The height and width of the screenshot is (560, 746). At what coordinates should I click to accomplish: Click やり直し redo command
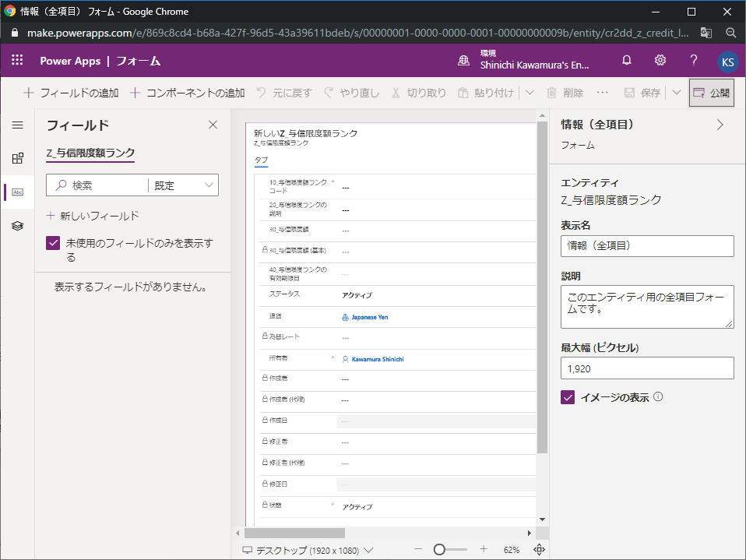pyautogui.click(x=352, y=93)
